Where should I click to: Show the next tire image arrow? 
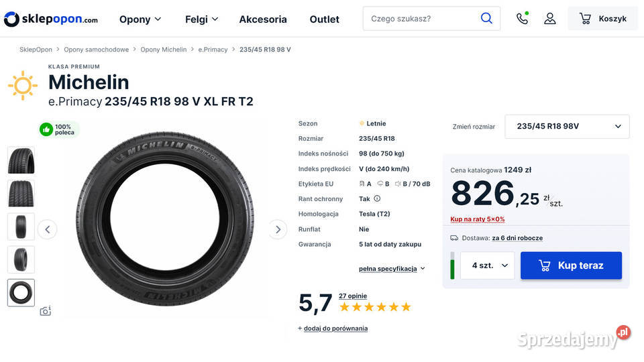pyautogui.click(x=278, y=229)
